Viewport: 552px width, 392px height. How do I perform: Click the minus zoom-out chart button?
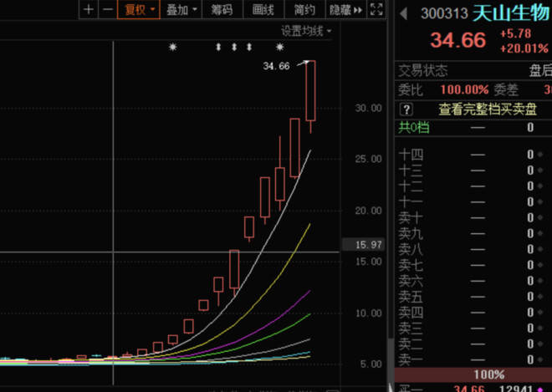coord(107,10)
